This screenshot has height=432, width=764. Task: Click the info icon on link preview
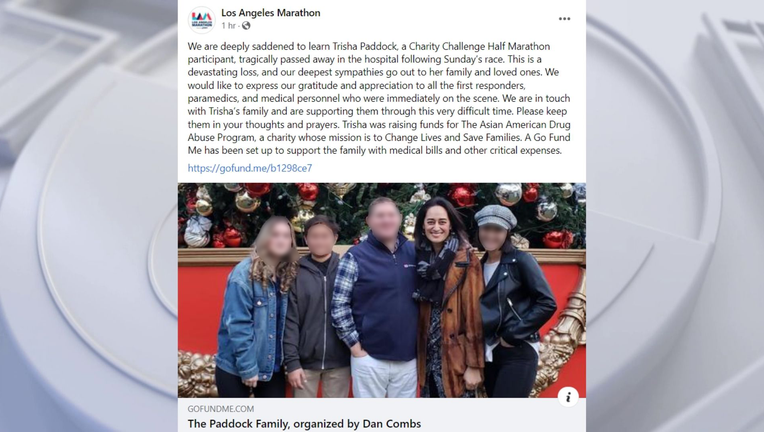click(x=568, y=396)
